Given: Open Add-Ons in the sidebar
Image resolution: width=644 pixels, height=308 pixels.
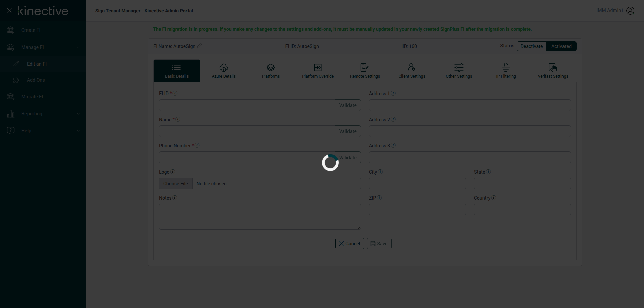Looking at the screenshot, I should tap(43, 80).
